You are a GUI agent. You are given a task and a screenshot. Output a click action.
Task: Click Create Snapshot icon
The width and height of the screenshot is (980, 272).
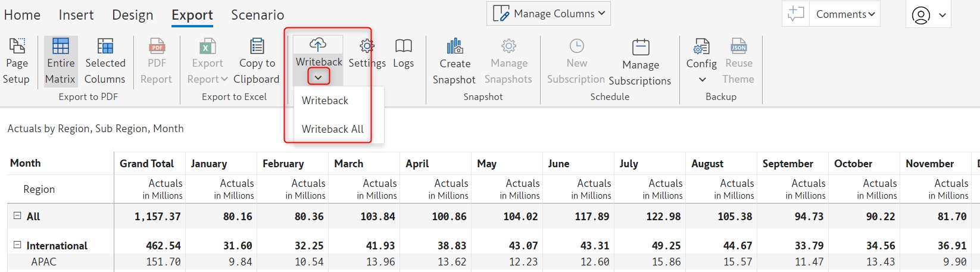pos(454,46)
